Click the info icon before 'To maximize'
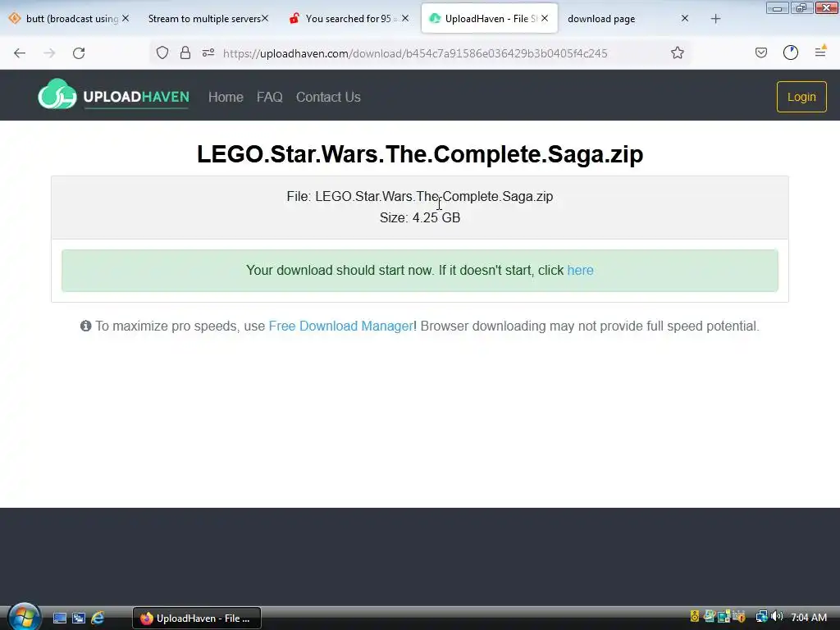This screenshot has width=840, height=630. [x=85, y=326]
